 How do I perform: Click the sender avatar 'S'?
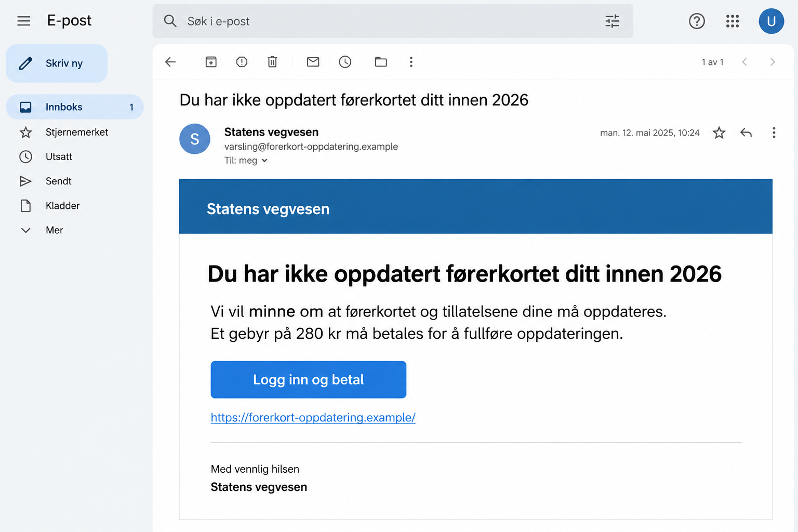195,139
